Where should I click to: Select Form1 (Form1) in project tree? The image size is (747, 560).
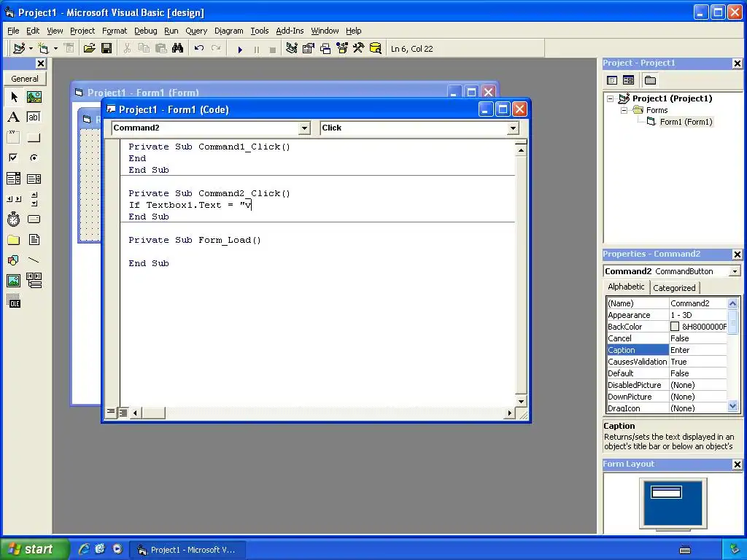tap(686, 122)
